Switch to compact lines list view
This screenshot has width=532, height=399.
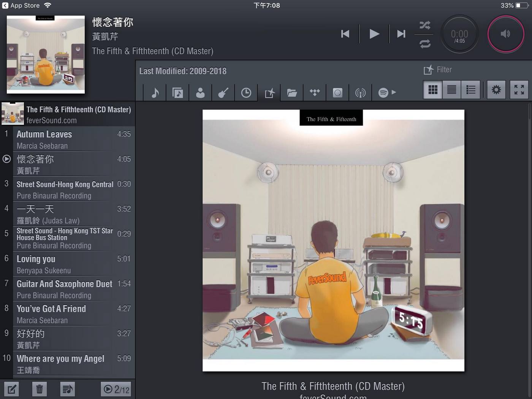451,90
